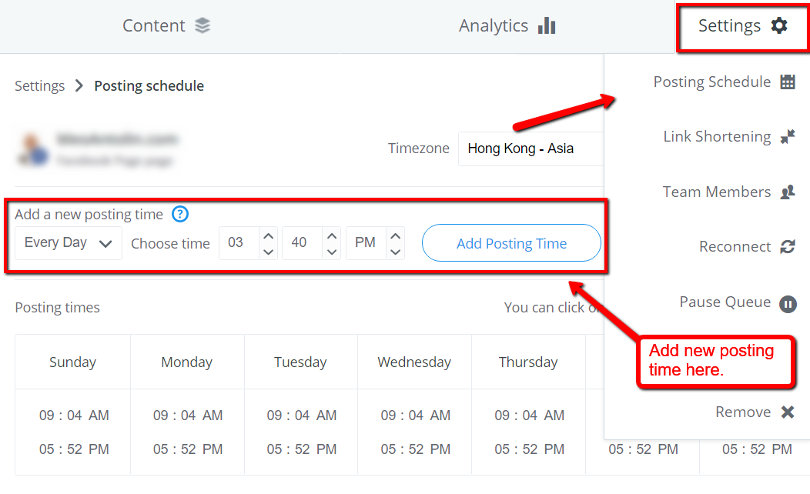Select Thursday 05:52 PM posting time
The height and width of the screenshot is (494, 810).
pos(529,450)
